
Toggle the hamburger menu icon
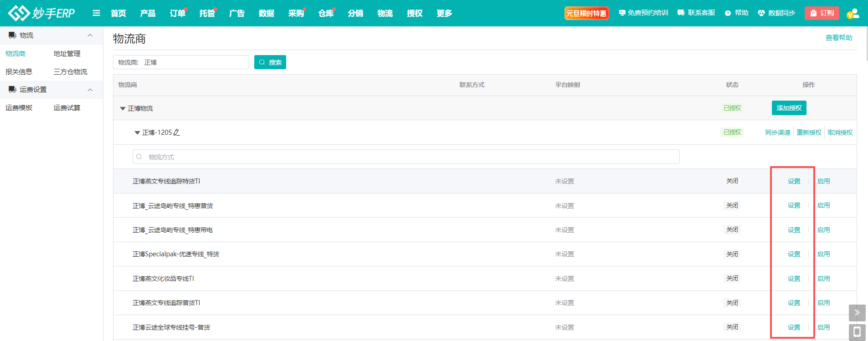click(x=96, y=13)
